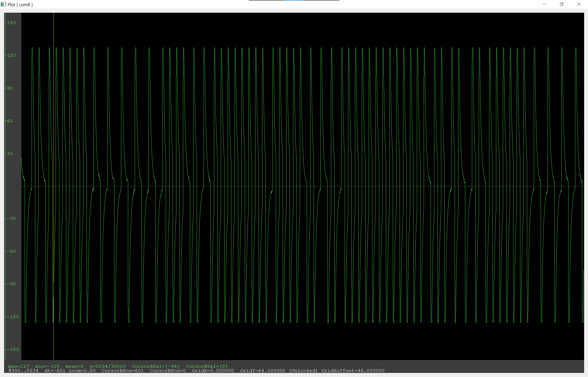Screen dimensions: 588x377
Task: Click the 60 y-axis label
Action: click(x=10, y=121)
